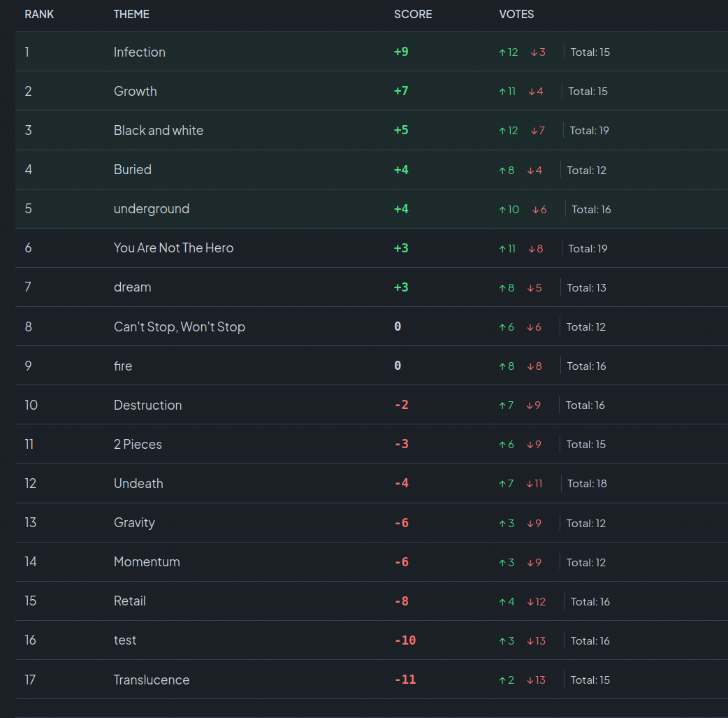Downvote the fire theme
Image resolution: width=728 pixels, height=718 pixels.
[530, 366]
